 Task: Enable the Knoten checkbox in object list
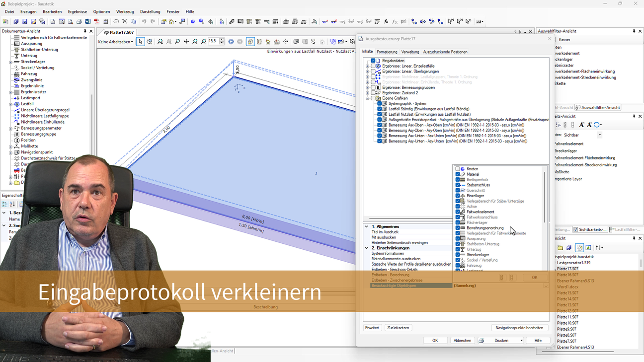(x=458, y=169)
